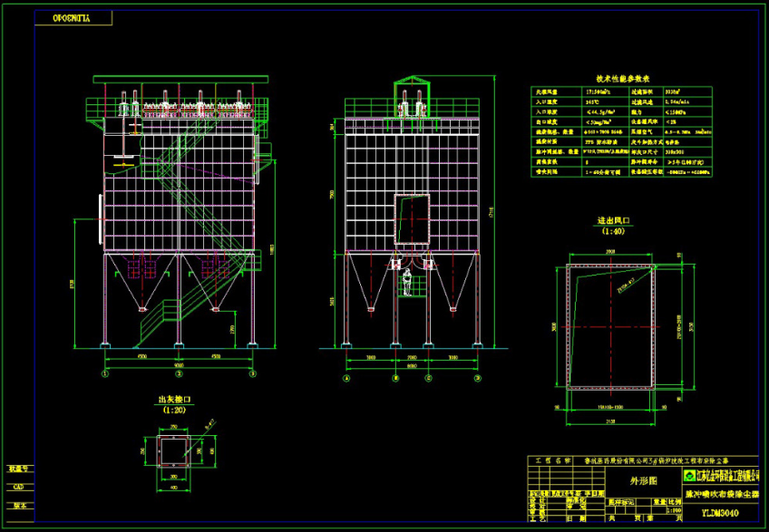Click the 9000 overall dimension under front view

coord(179,366)
